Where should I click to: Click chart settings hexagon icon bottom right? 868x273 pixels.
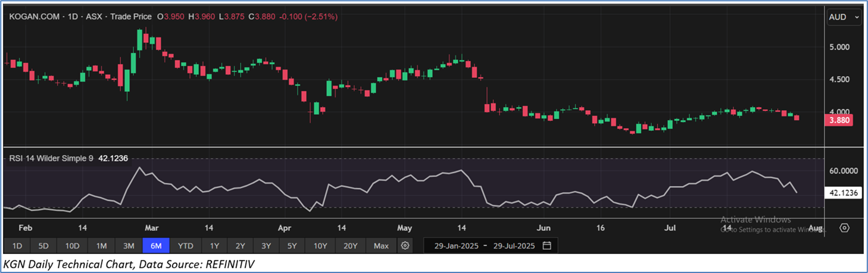pos(844,228)
